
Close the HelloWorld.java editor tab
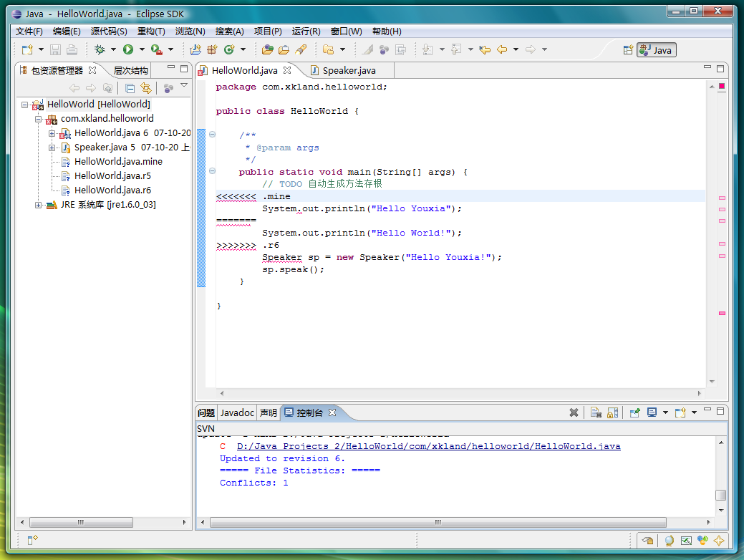click(287, 70)
